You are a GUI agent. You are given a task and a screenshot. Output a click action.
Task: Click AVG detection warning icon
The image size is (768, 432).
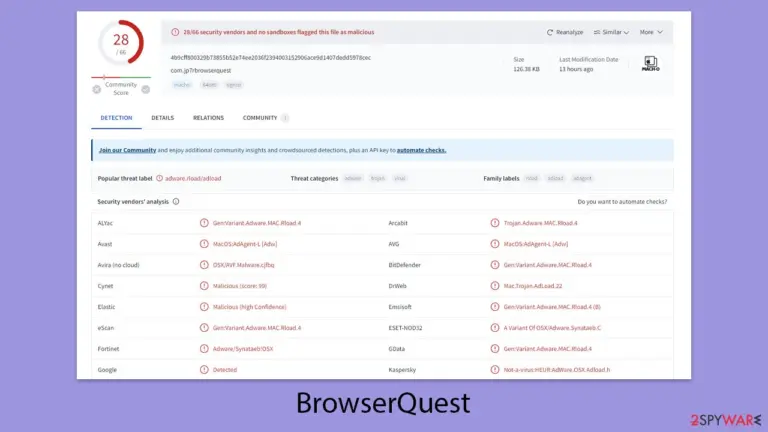pyautogui.click(x=495, y=244)
